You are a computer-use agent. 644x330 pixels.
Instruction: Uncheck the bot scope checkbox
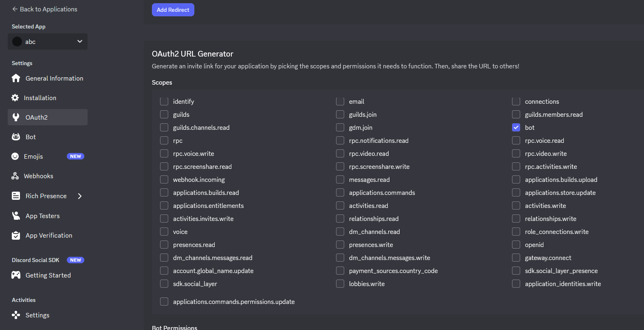click(516, 127)
